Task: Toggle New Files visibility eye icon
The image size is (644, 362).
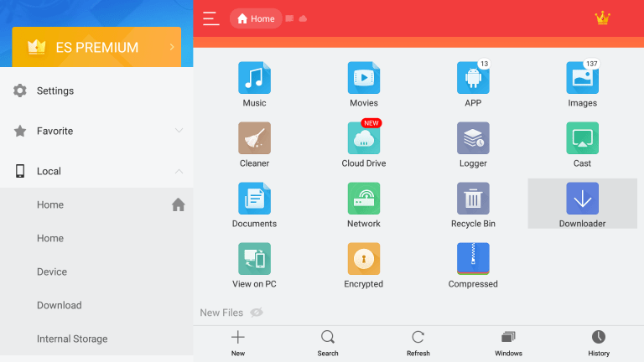Action: (257, 313)
